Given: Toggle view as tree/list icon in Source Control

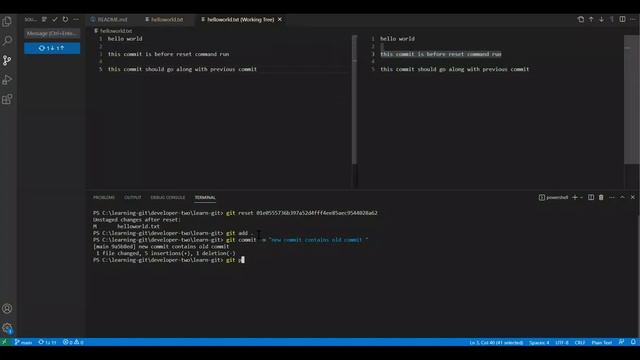Looking at the screenshot, I should pos(44,19).
